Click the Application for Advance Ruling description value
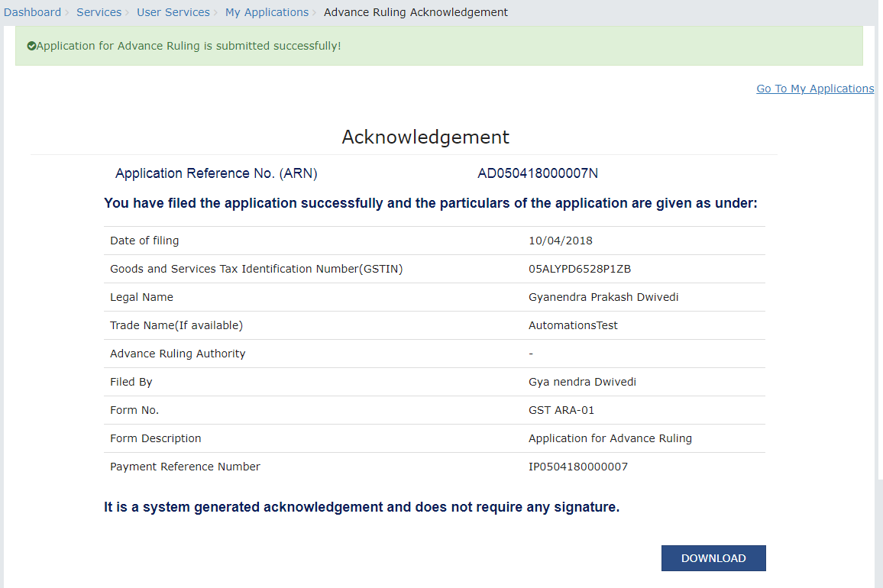Screen dimensions: 883x588 tap(610, 438)
